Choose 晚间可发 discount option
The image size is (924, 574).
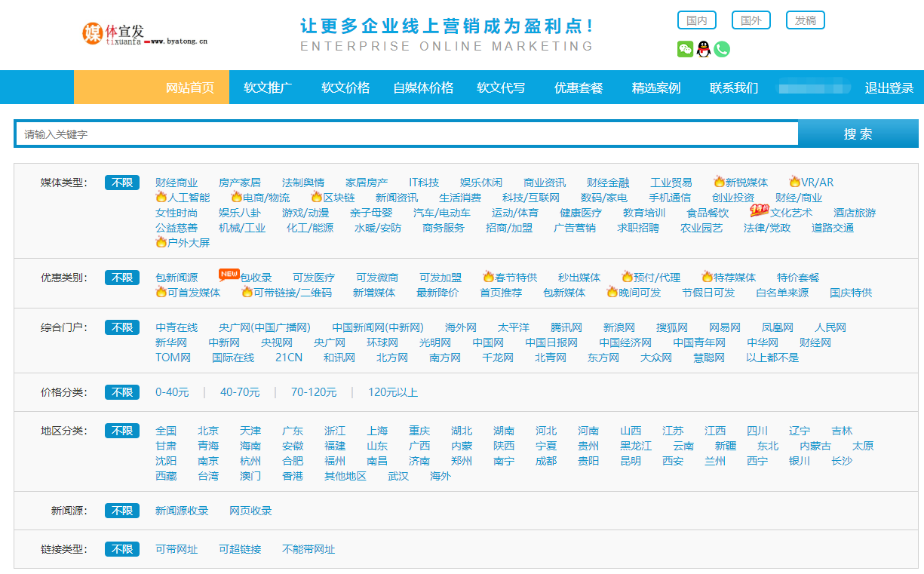point(634,293)
